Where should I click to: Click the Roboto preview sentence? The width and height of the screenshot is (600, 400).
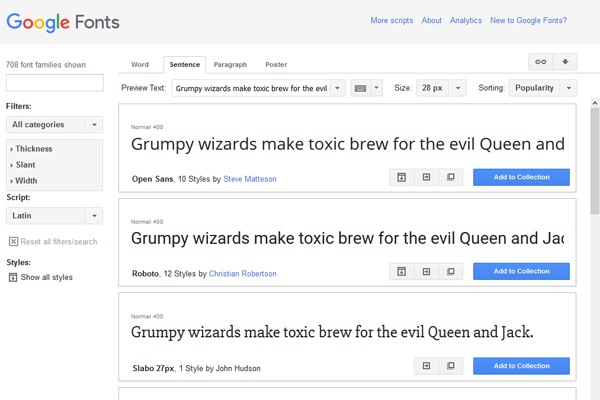(347, 239)
